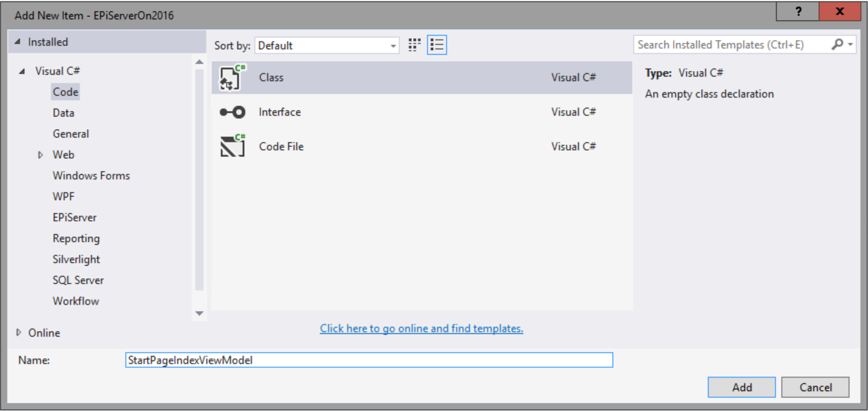This screenshot has height=411, width=868.
Task: Click the Name text field
Action: pos(369,360)
